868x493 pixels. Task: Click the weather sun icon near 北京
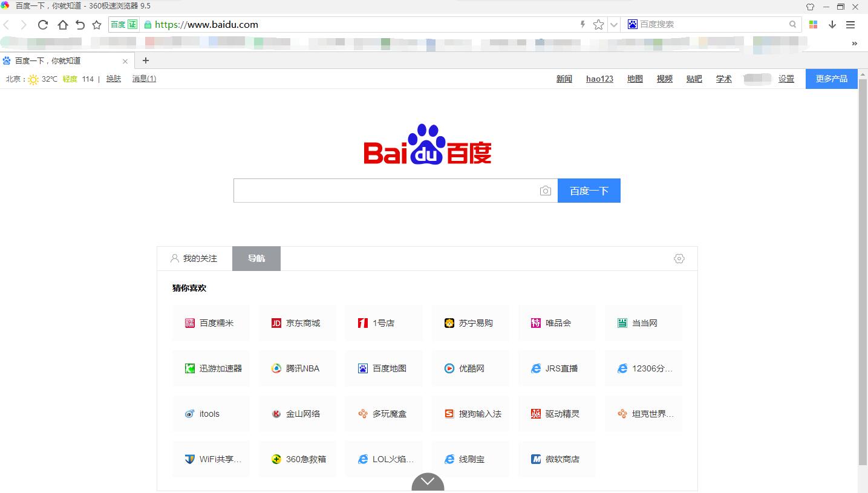coord(33,79)
